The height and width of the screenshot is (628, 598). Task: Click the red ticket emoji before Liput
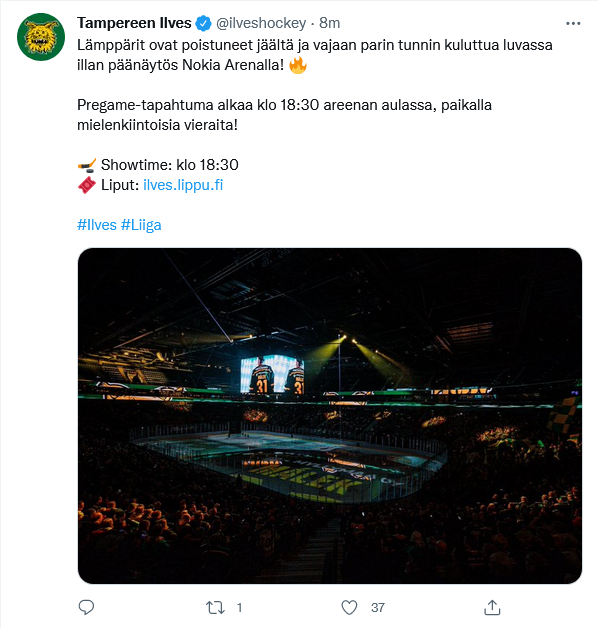[87, 185]
